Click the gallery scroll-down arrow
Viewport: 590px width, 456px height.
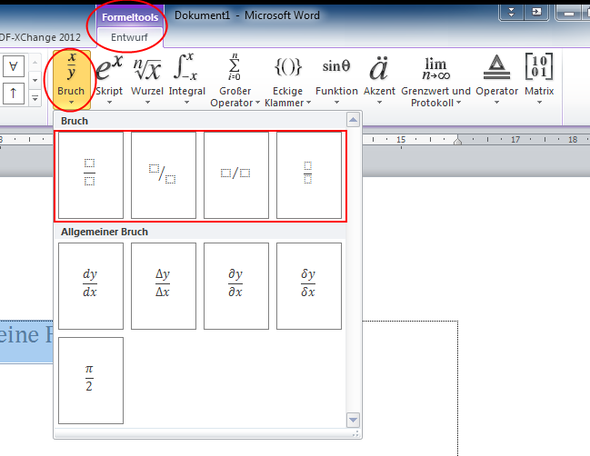pyautogui.click(x=353, y=420)
